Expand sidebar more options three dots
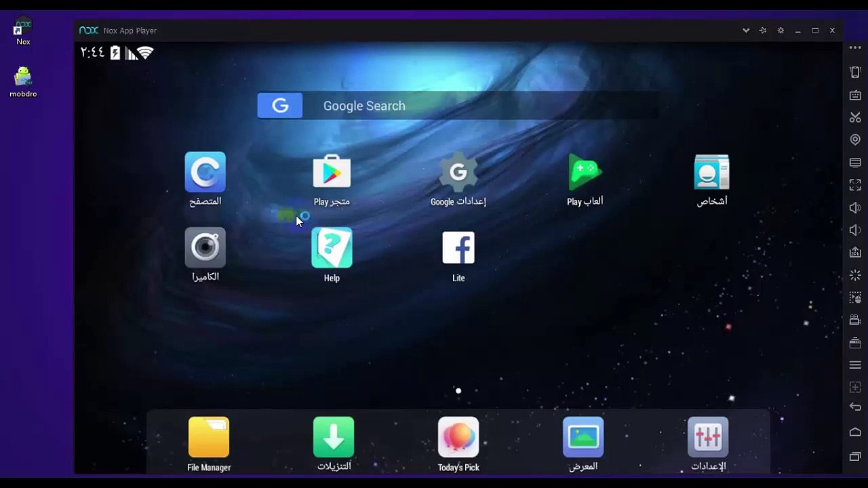868x488 pixels. 855,47
